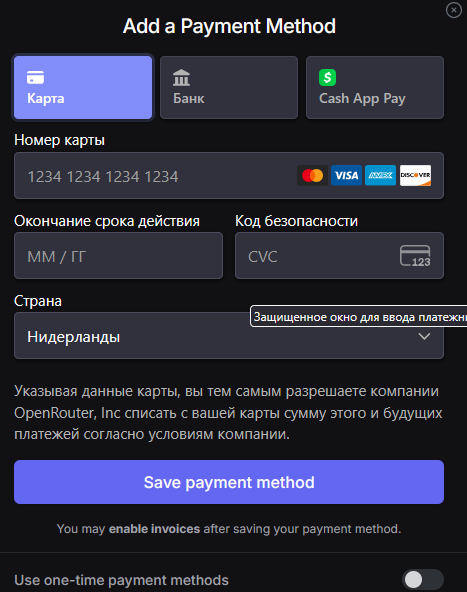Click the American Express logo icon

click(380, 176)
